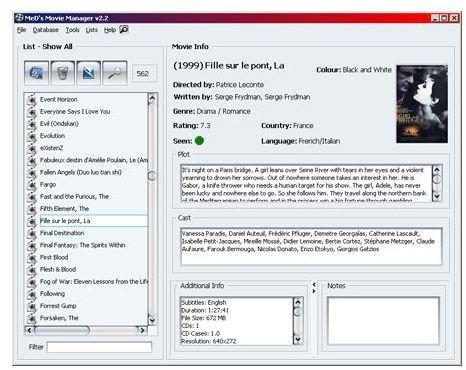
Task: Click film reel icon beside Evolution
Action: pyautogui.click(x=32, y=136)
